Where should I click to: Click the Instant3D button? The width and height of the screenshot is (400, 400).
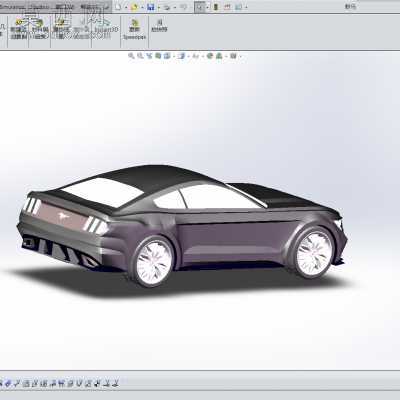point(106,26)
